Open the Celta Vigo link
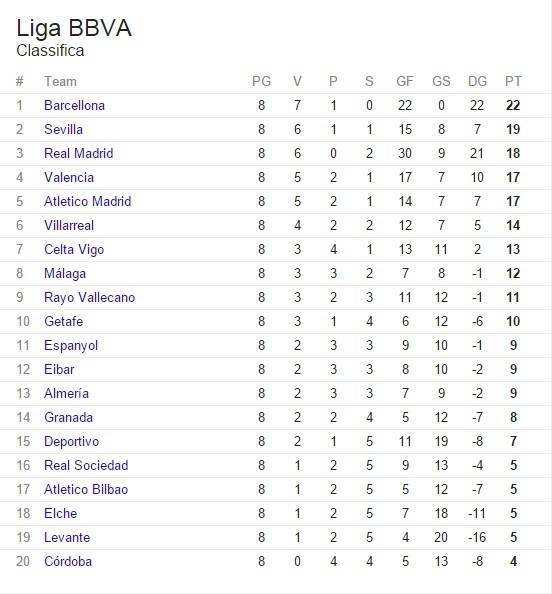552x594 pixels. coord(74,250)
